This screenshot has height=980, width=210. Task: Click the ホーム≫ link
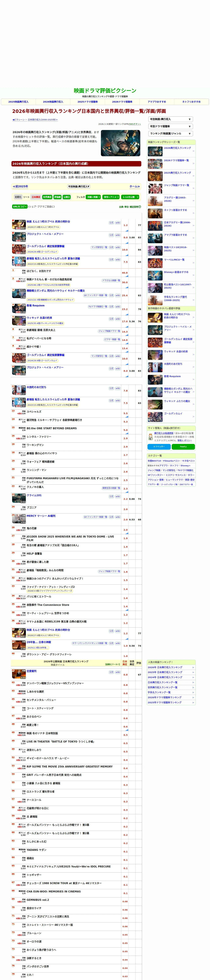(135, 186)
